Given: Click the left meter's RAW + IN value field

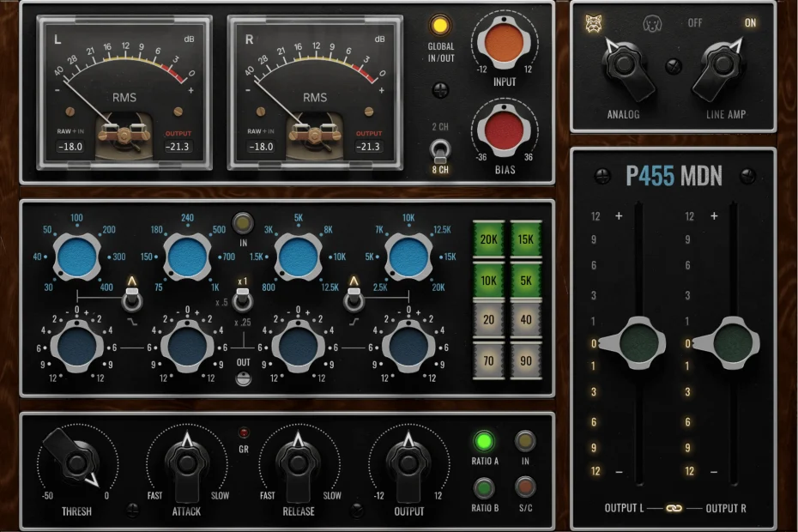Looking at the screenshot, I should (x=68, y=147).
